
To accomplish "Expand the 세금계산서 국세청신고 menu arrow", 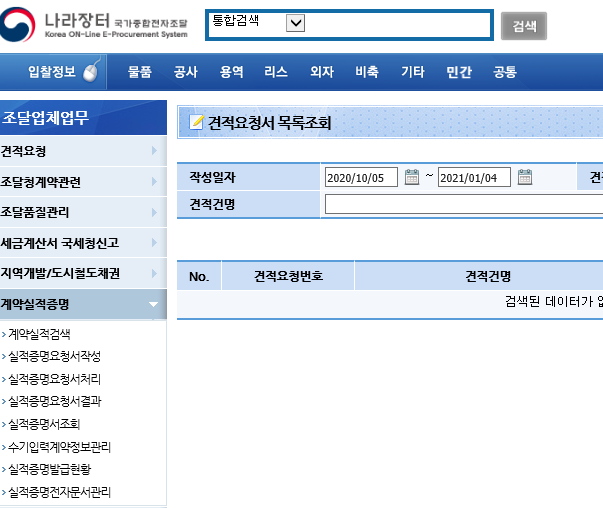I will (154, 243).
